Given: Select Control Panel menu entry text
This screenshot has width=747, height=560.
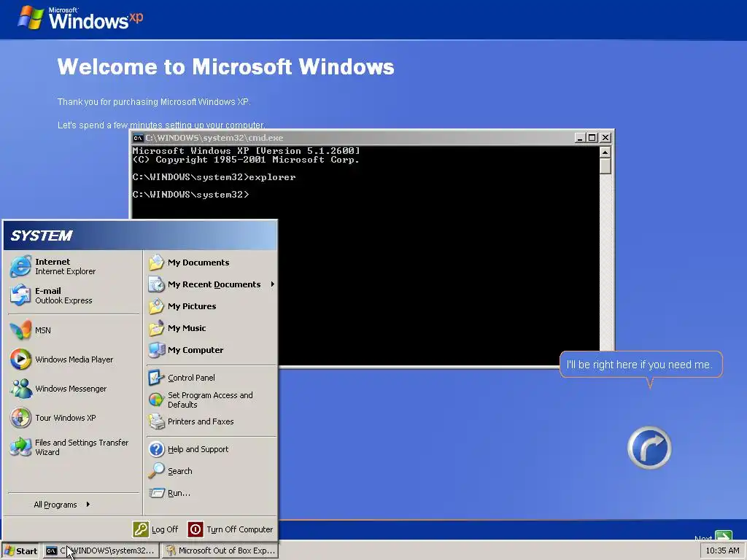Looking at the screenshot, I should [192, 378].
